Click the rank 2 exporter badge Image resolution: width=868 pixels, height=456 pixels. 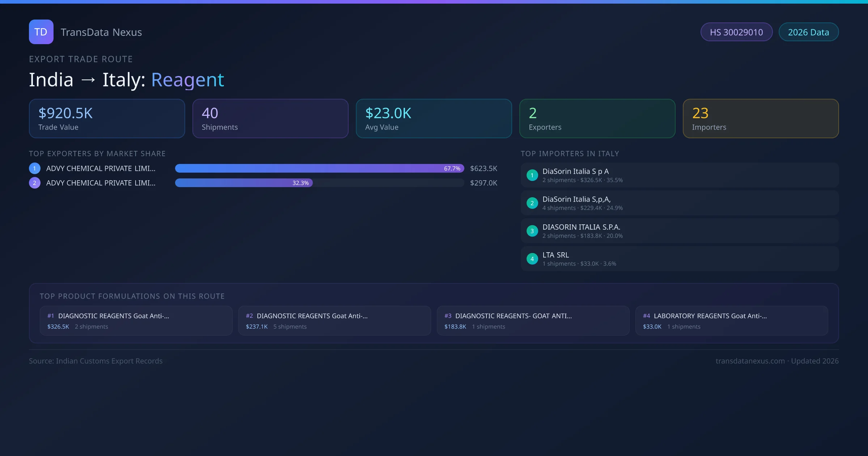(x=35, y=183)
